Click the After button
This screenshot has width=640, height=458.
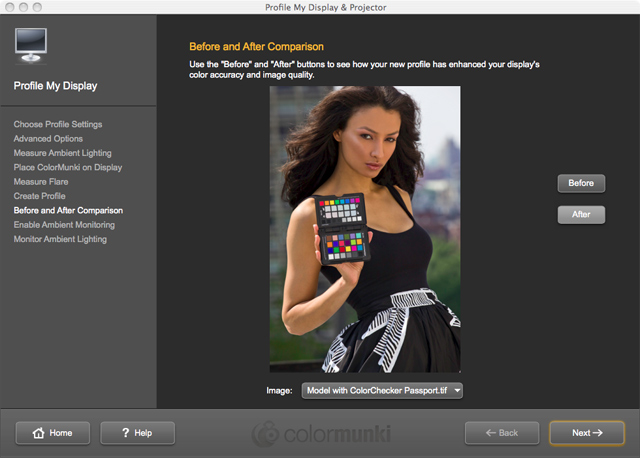click(581, 214)
